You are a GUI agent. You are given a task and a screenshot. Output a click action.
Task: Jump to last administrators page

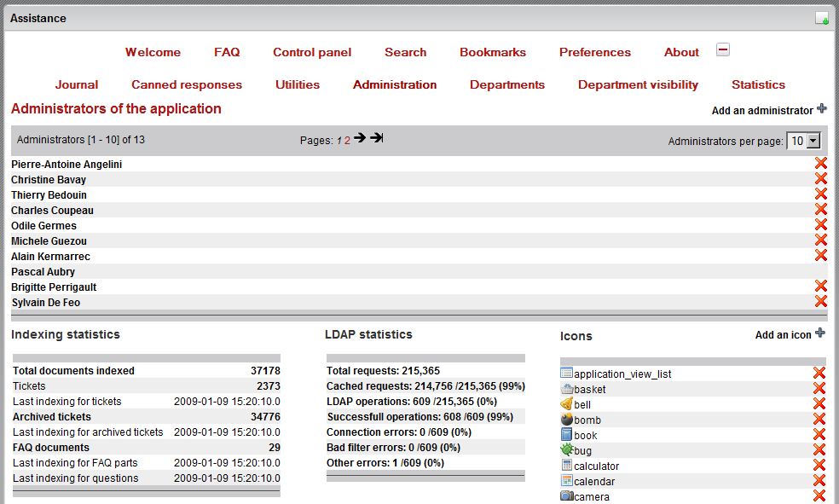[x=376, y=138]
